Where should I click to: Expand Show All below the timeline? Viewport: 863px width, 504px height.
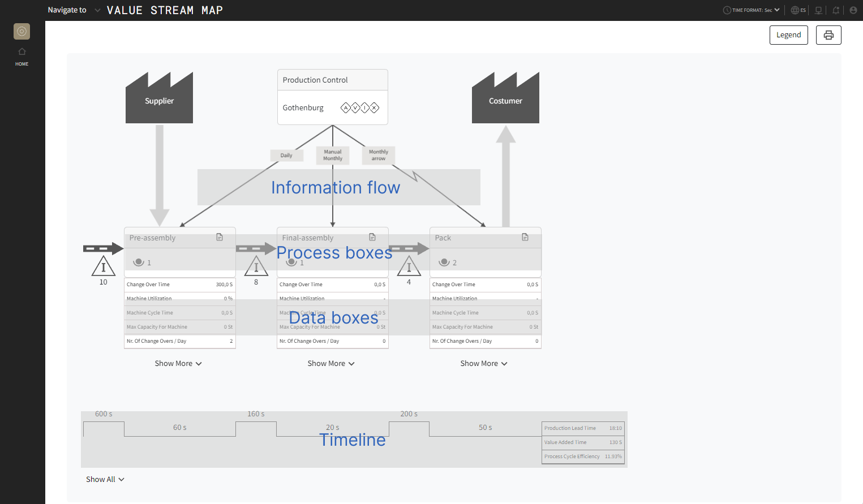(105, 480)
